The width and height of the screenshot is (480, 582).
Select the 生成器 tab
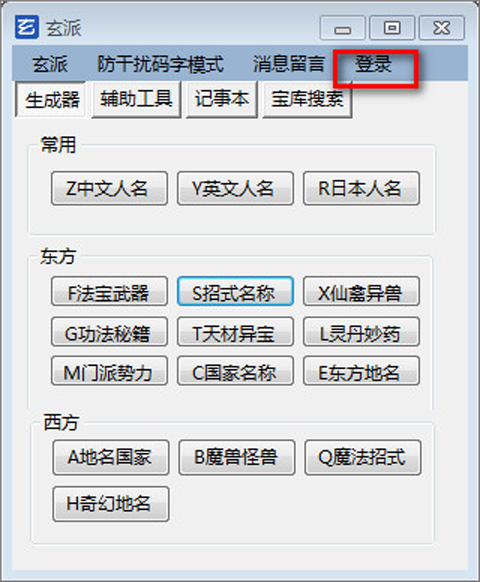click(51, 99)
